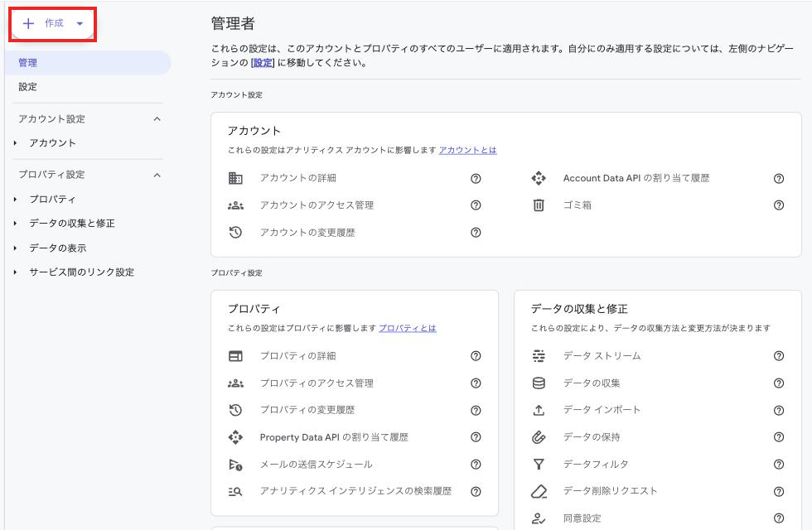Open プロパティ in the sidebar
The width and height of the screenshot is (812, 530).
pos(53,200)
